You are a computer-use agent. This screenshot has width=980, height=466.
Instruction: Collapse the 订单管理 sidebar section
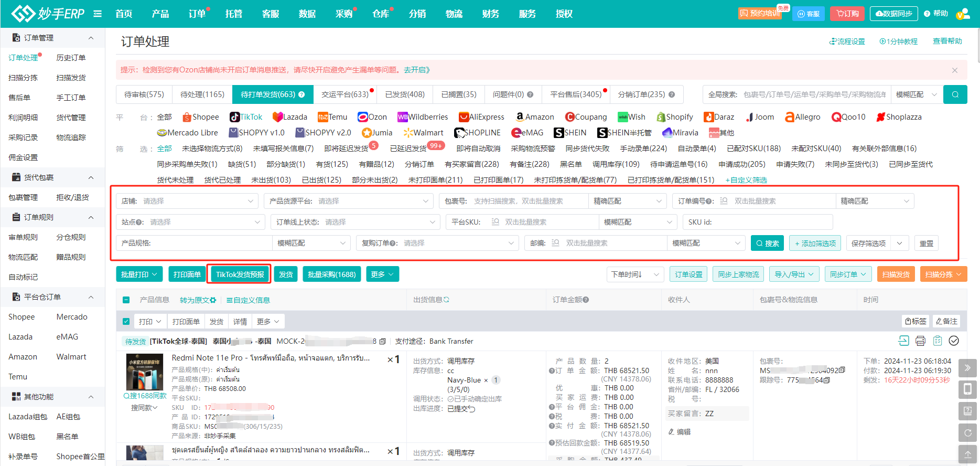click(91, 38)
